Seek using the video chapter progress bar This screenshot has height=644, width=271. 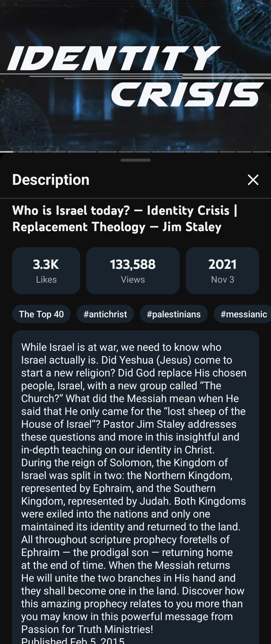[135, 152]
